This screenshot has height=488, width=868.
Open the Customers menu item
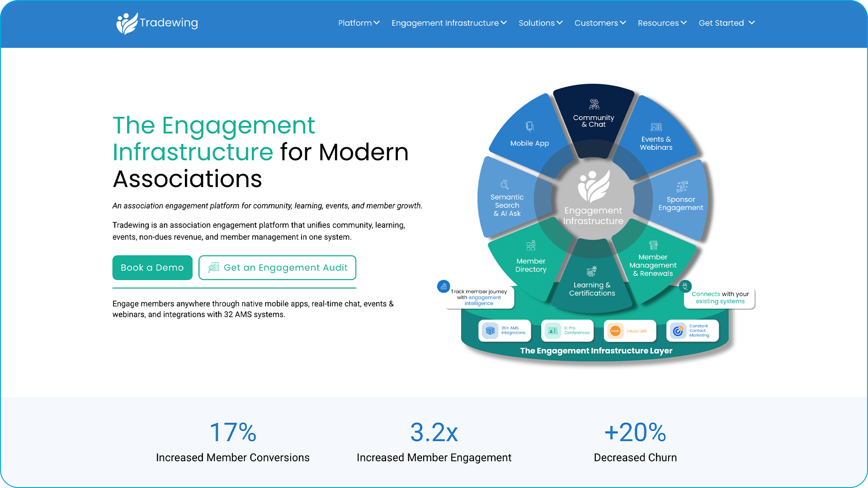pyautogui.click(x=600, y=23)
